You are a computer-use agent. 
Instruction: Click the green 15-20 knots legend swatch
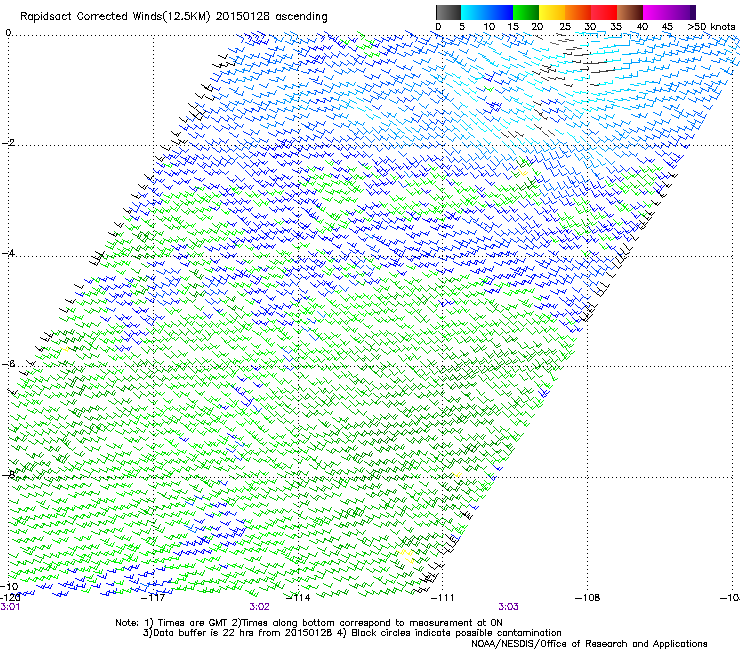click(x=526, y=12)
